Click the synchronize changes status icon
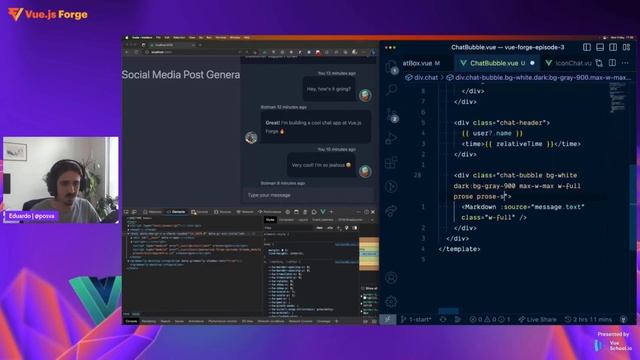Viewport: 640px width, 360px height. [443, 319]
